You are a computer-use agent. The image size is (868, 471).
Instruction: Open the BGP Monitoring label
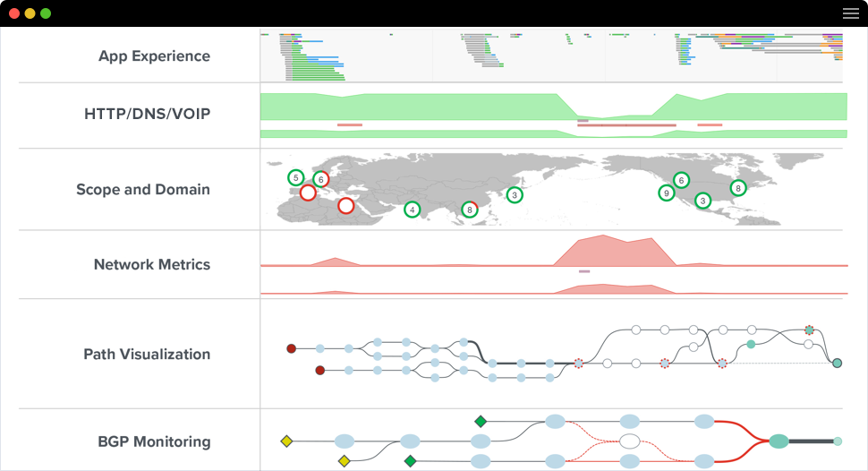pyautogui.click(x=154, y=441)
